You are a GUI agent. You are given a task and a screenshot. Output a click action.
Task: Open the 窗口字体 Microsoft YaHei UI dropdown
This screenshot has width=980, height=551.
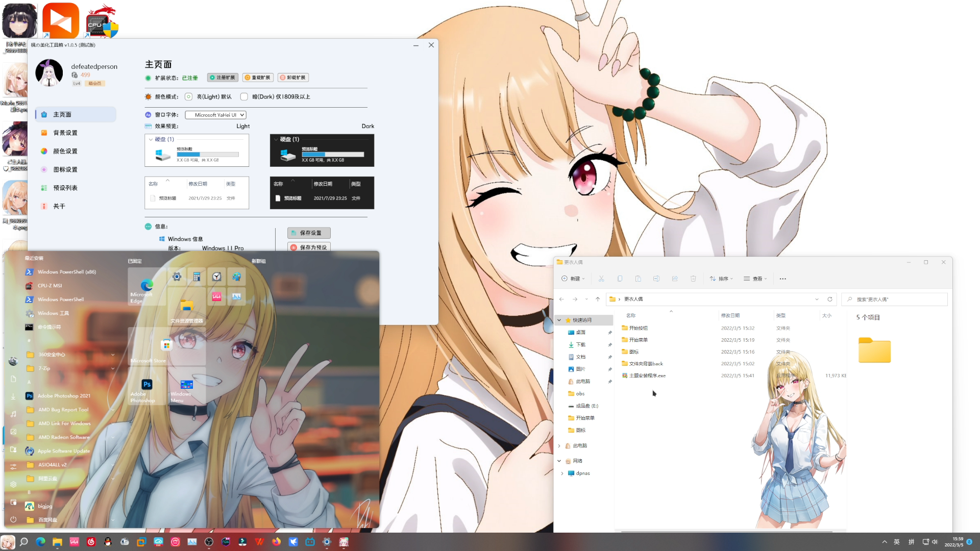point(215,115)
